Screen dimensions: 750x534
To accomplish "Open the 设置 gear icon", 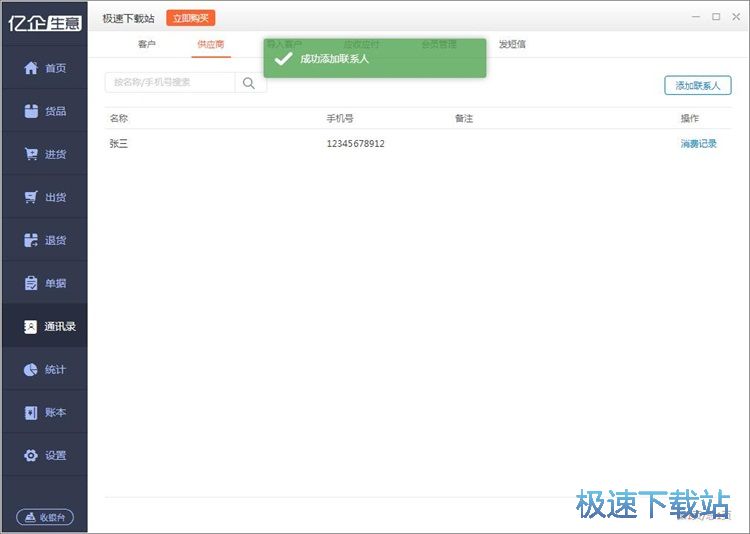I will (31, 456).
